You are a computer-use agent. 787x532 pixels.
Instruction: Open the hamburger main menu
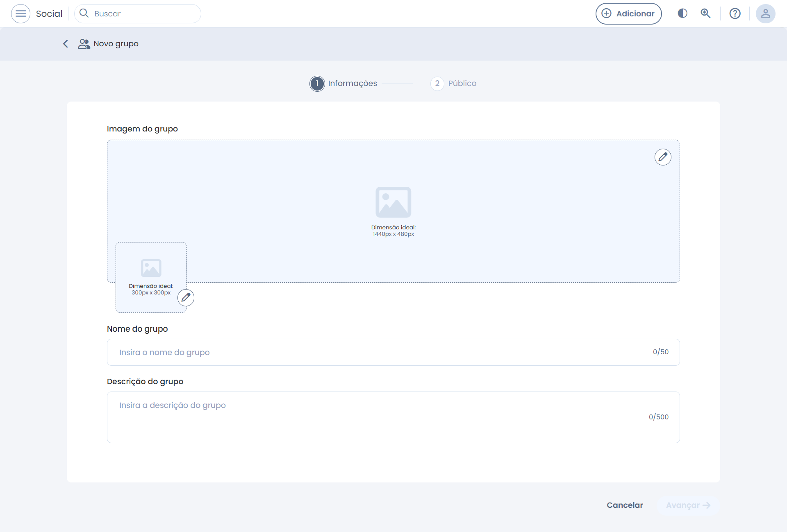pos(20,14)
